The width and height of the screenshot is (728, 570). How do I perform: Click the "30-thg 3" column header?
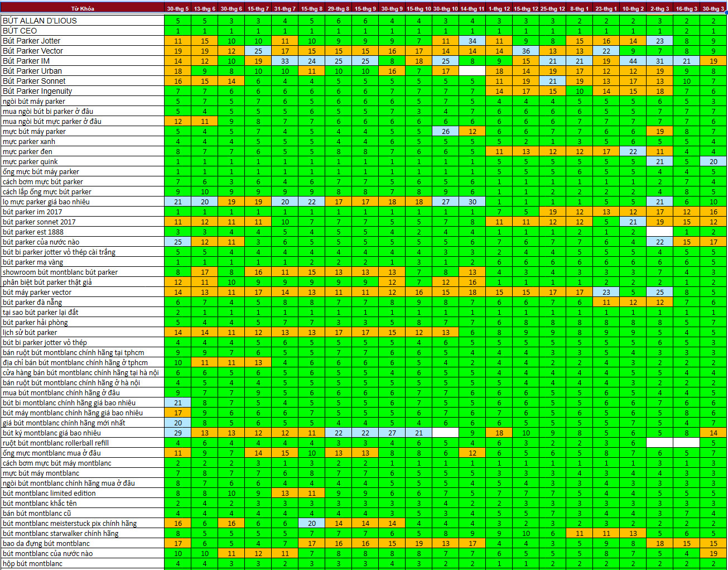[713, 8]
